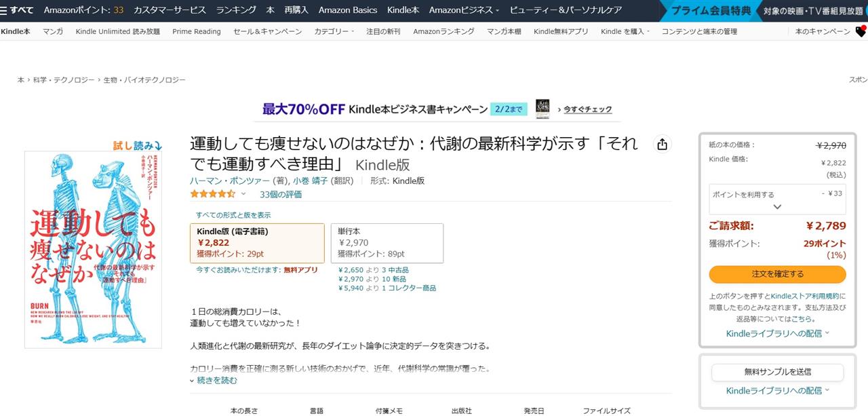The height and width of the screenshot is (416, 868).
Task: Click the 出版社 detail label
Action: coord(462,411)
